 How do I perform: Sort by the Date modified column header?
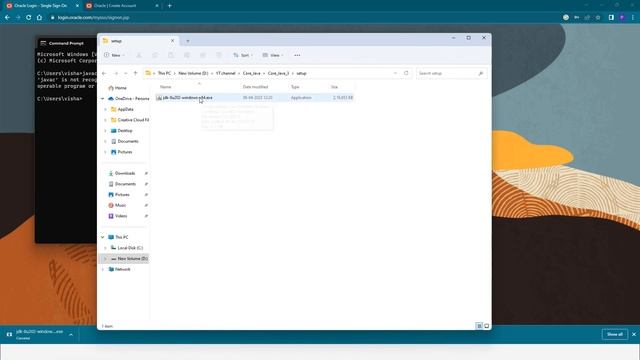coord(255,87)
